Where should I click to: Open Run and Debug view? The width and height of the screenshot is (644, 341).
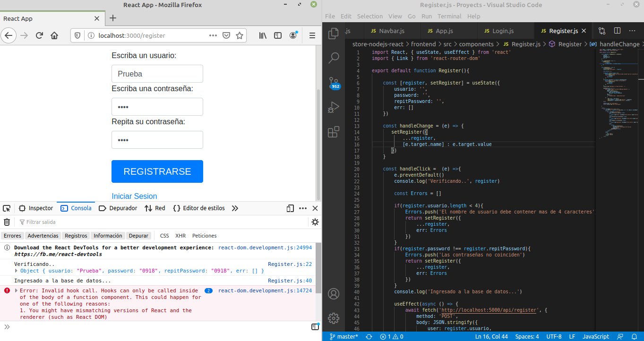pos(334,107)
